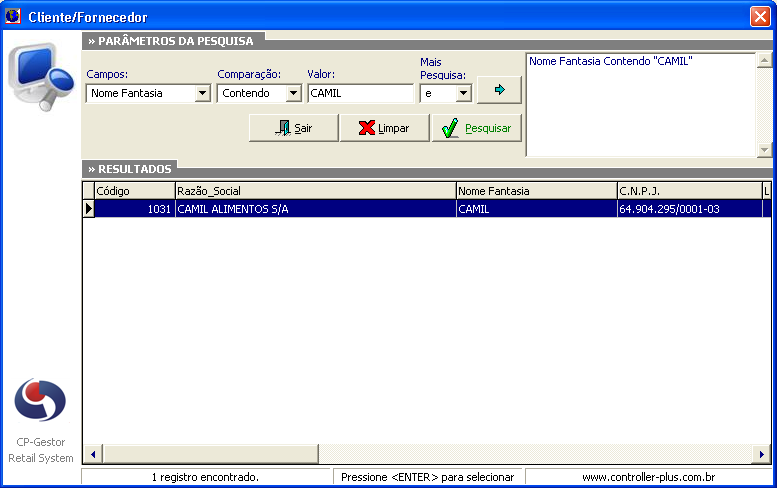777x488 pixels.
Task: Close the Cliente/Fornecedor window
Action: click(760, 16)
